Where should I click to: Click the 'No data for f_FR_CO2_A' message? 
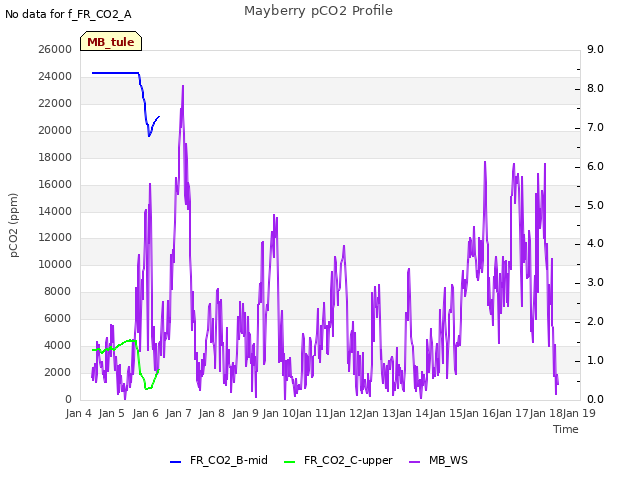click(68, 14)
